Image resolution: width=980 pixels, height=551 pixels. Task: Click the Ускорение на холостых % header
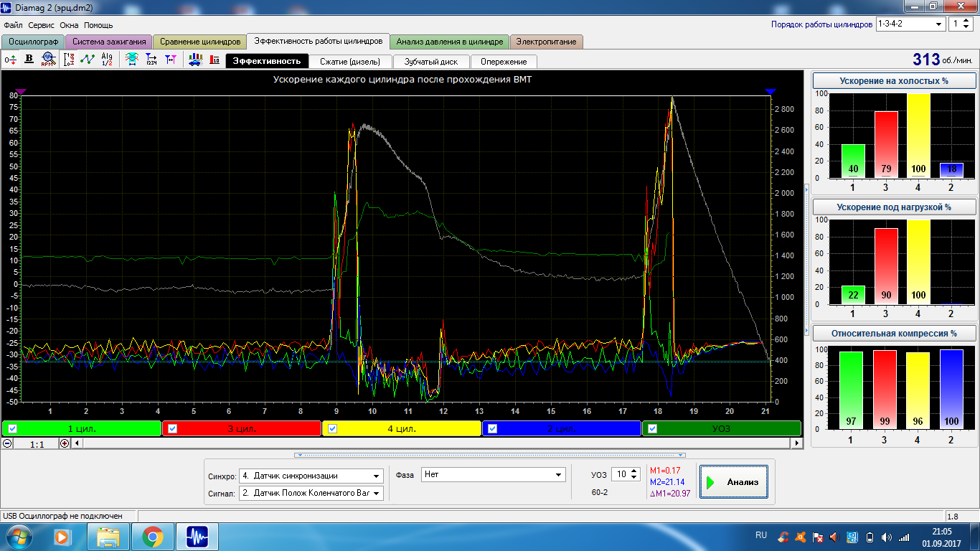pyautogui.click(x=893, y=81)
